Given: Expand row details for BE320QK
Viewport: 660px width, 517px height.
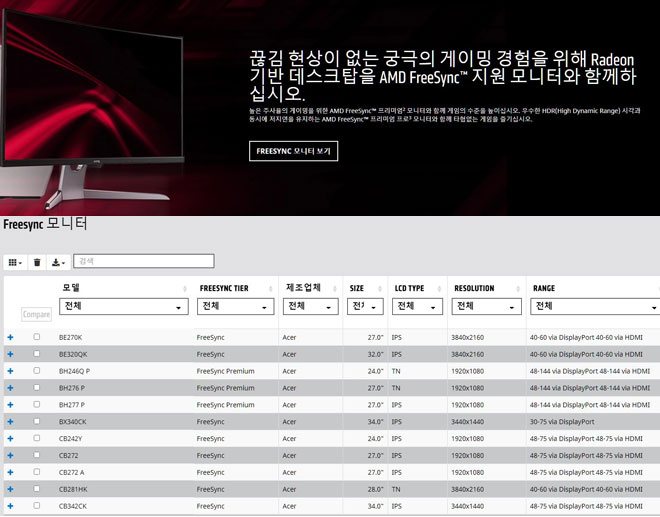Looking at the screenshot, I should coord(11,354).
